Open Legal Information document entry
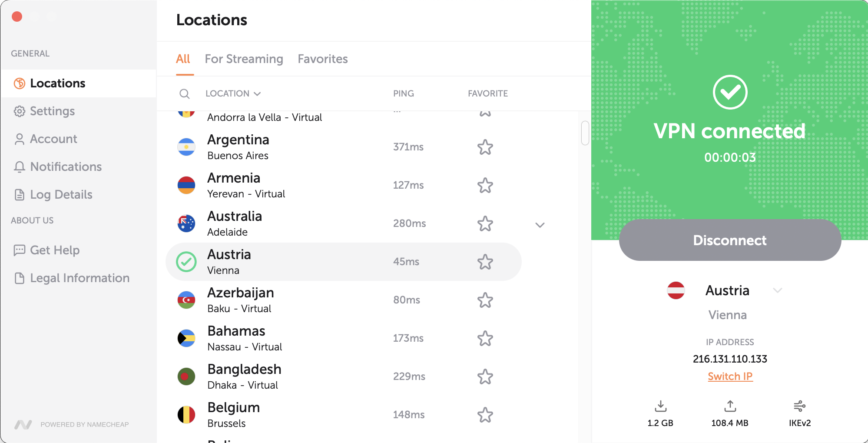 [20, 278]
